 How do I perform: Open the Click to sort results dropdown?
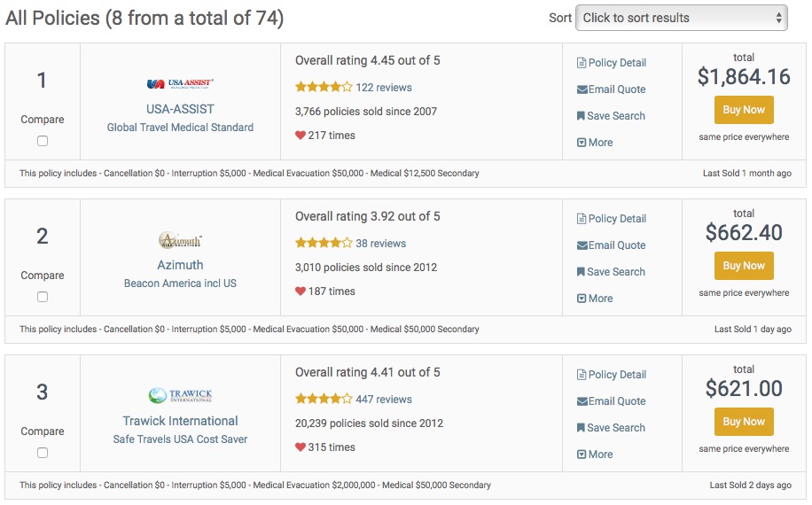pyautogui.click(x=682, y=18)
